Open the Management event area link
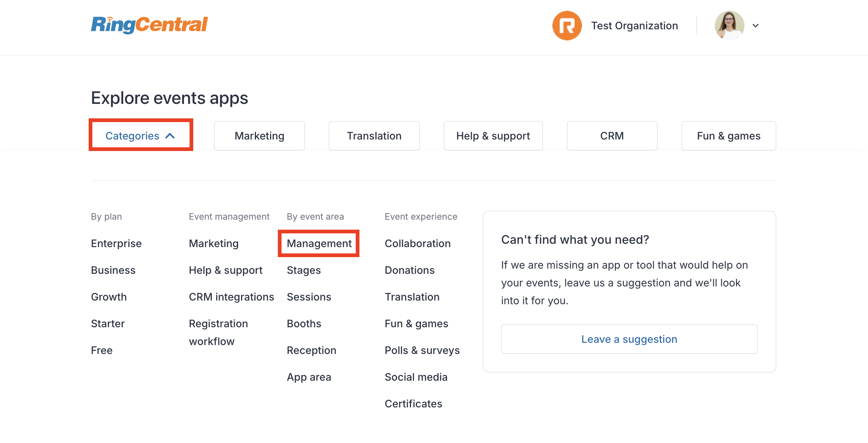Image resolution: width=868 pixels, height=443 pixels. tap(319, 243)
